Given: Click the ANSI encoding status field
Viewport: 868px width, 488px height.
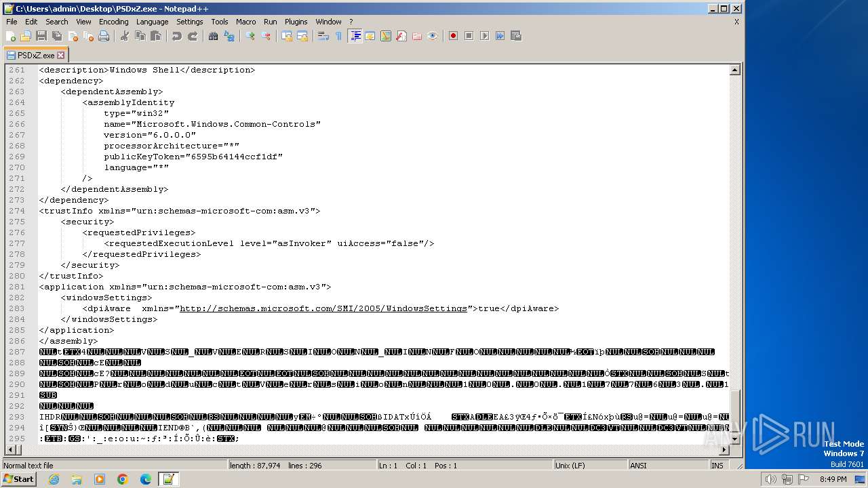Looking at the screenshot, I should pos(668,466).
